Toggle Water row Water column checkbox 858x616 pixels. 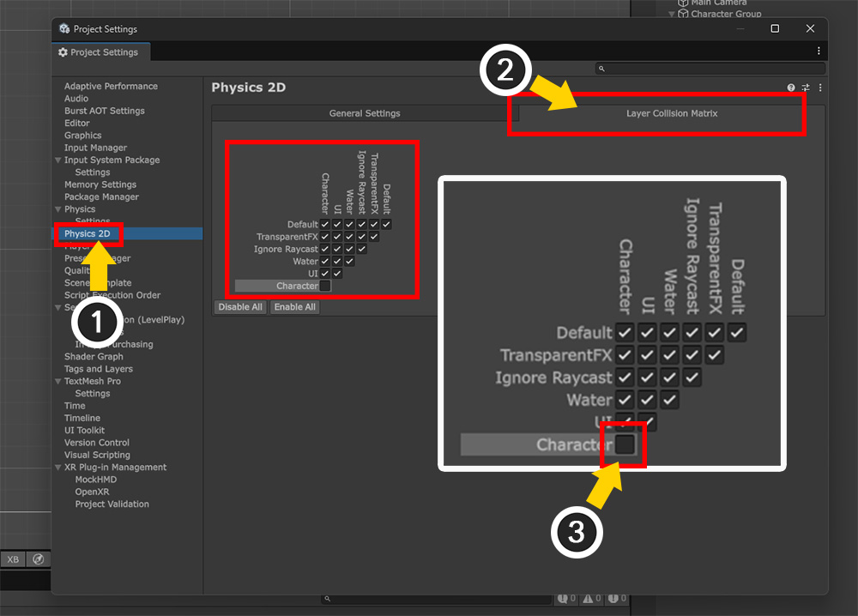pos(350,261)
